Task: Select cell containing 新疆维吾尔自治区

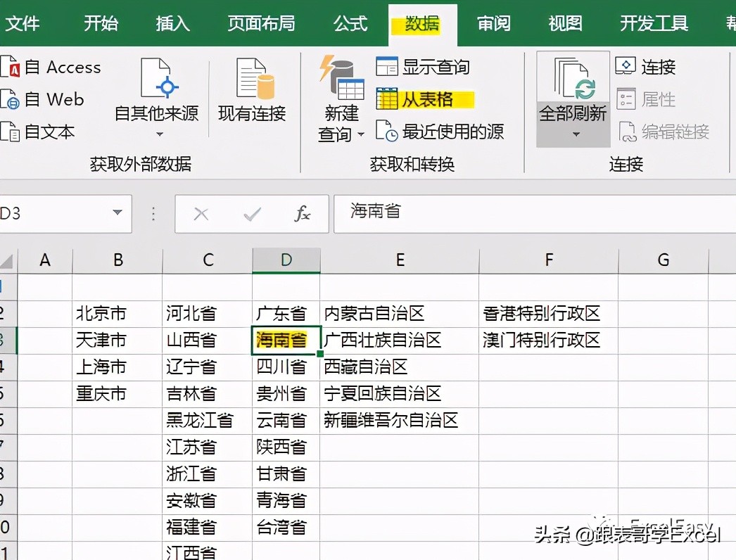Action: click(x=400, y=421)
